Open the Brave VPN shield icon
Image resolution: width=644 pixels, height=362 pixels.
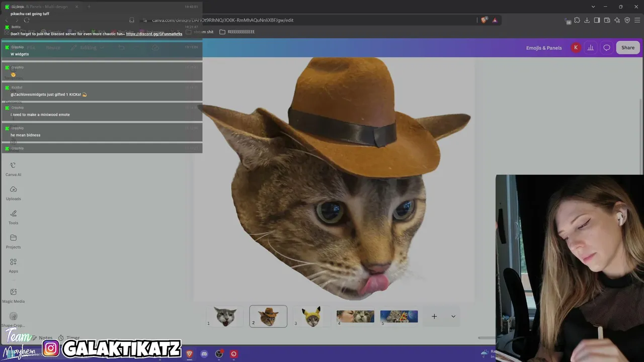(627, 20)
